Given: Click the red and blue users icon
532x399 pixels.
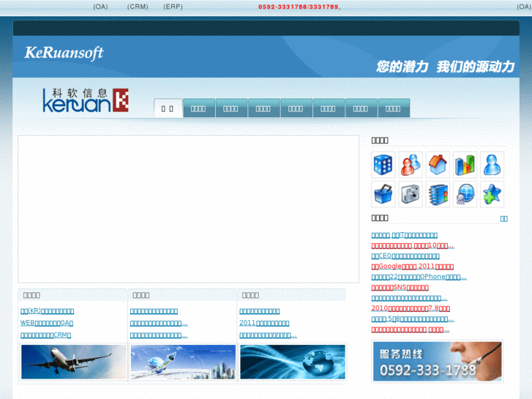Looking at the screenshot, I should 411,165.
